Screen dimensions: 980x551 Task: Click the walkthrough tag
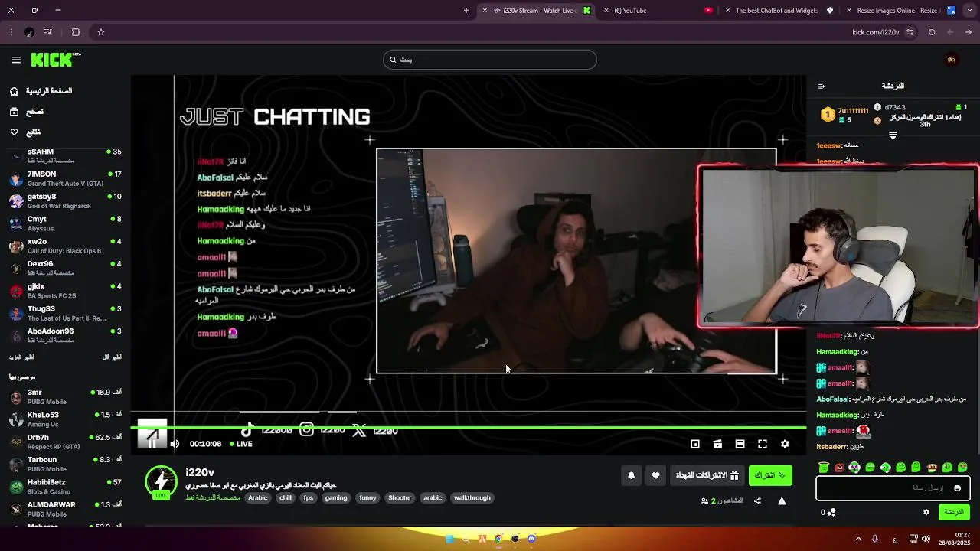[472, 497]
